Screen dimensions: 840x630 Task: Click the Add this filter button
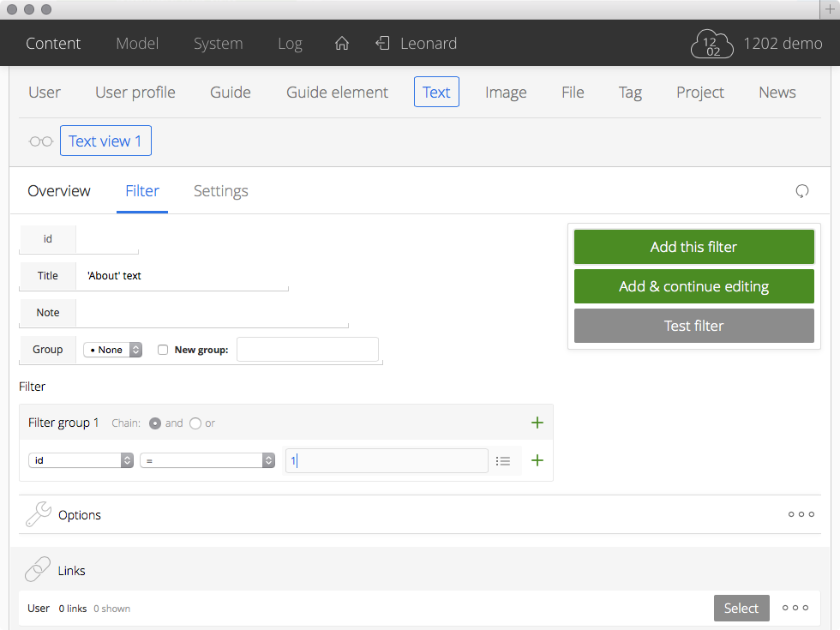pos(693,247)
